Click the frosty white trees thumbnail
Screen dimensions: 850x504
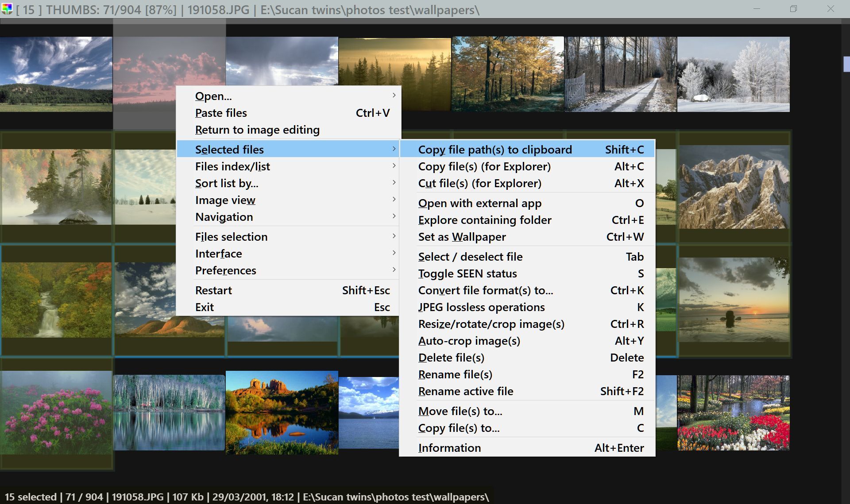point(734,74)
